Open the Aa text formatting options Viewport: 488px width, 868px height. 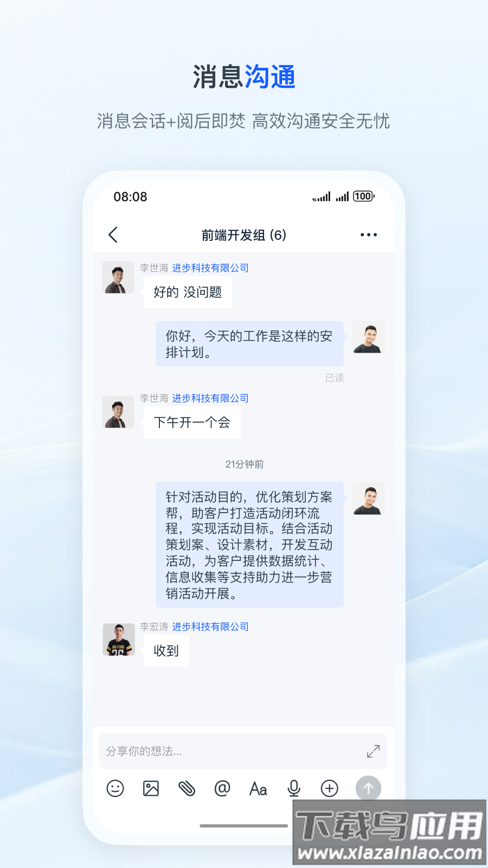point(258,789)
